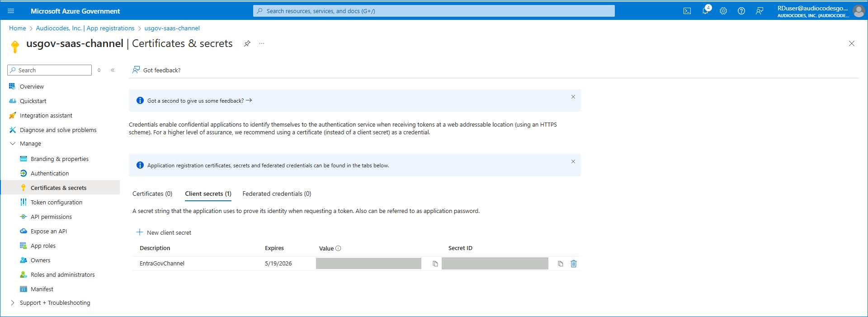This screenshot has height=317, width=868.
Task: Go to Home breadcrumb
Action: pyautogui.click(x=18, y=28)
